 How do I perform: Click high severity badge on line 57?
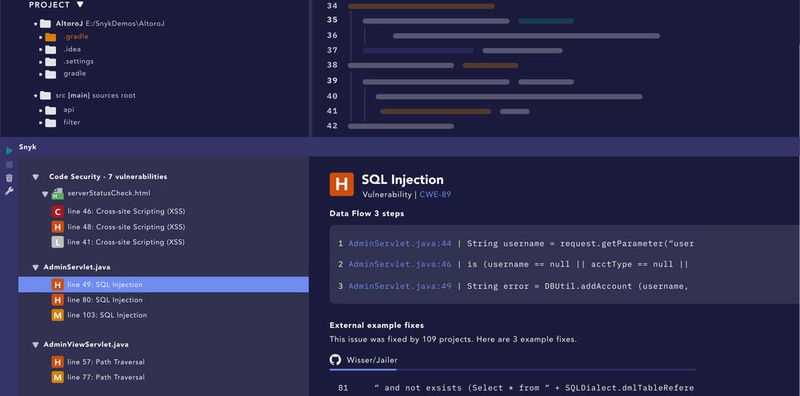click(58, 362)
